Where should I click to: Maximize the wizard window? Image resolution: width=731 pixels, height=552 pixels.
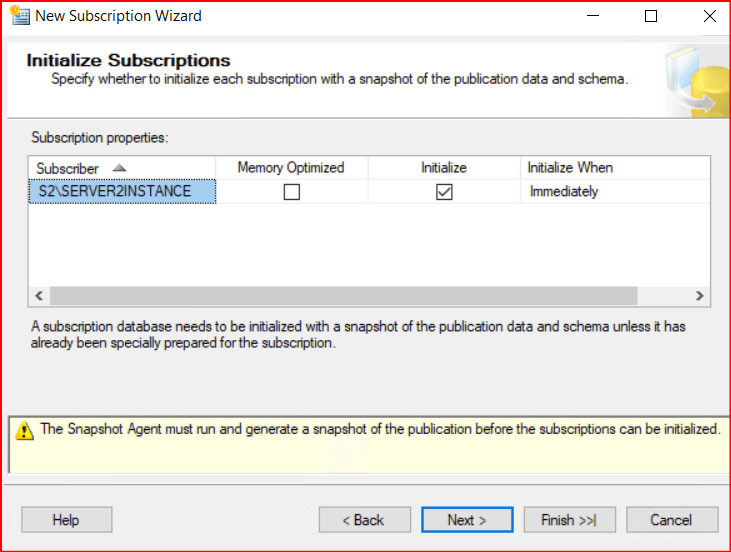coord(651,16)
